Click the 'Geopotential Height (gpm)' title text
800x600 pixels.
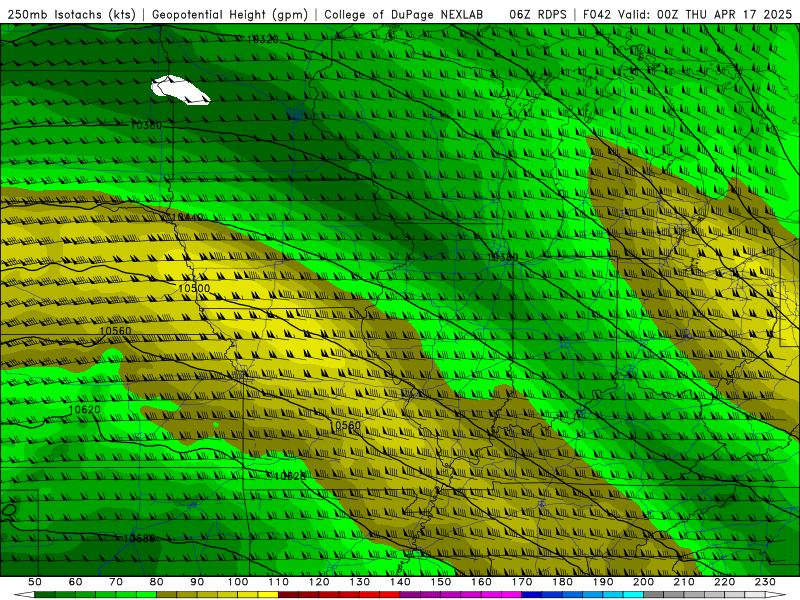(x=230, y=15)
